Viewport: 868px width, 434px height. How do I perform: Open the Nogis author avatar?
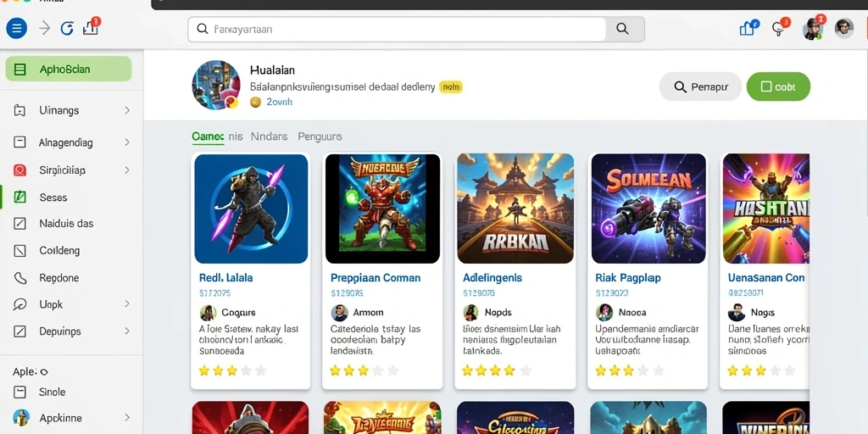pyautogui.click(x=737, y=313)
